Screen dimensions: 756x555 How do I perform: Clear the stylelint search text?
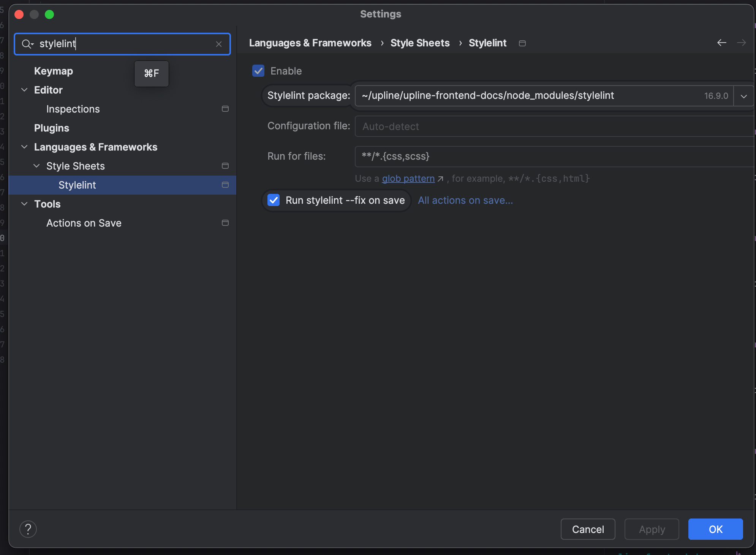pos(219,44)
